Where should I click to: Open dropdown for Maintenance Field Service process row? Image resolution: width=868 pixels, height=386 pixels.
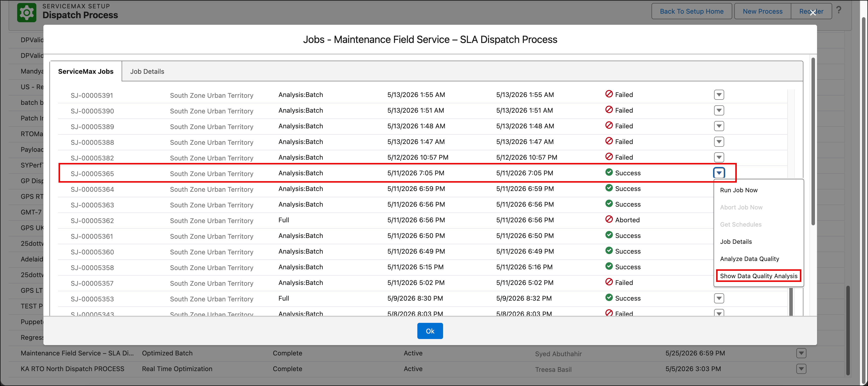(x=801, y=353)
